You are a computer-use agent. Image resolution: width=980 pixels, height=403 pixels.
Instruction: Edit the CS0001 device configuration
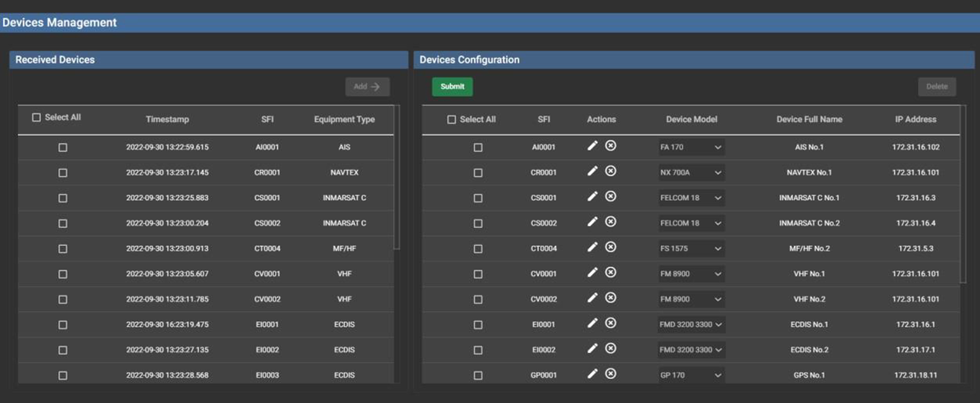coord(592,196)
